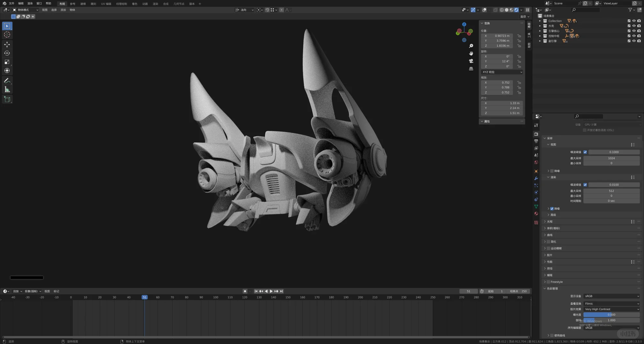The width and height of the screenshot is (644, 344).
Task: Click the 曝光度 exposure slider
Action: click(611, 314)
